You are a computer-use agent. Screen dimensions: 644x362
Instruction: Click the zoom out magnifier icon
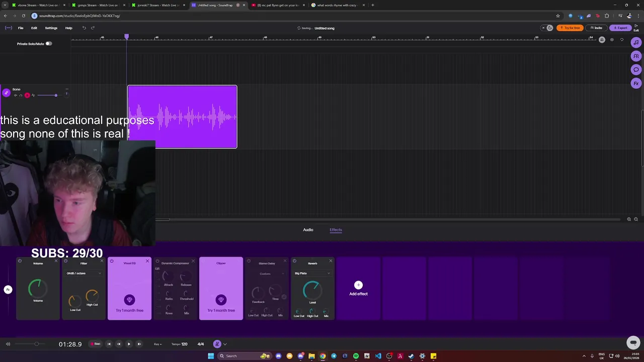636,219
